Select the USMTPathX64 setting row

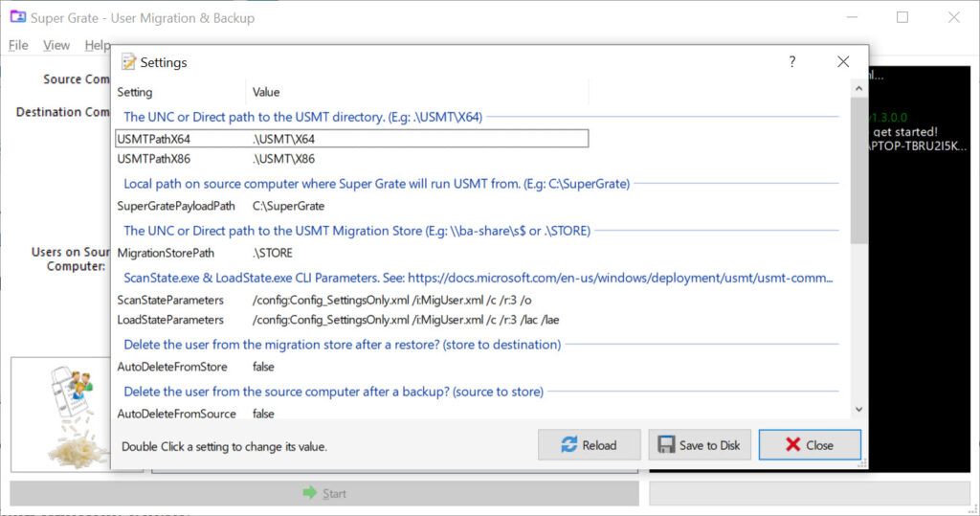[352, 139]
